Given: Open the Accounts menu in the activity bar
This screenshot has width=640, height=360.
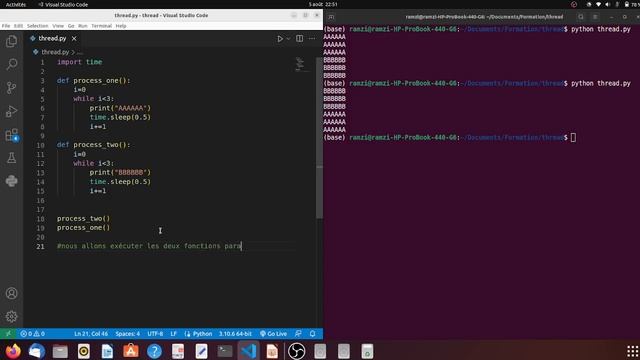Looking at the screenshot, I should tap(11, 293).
